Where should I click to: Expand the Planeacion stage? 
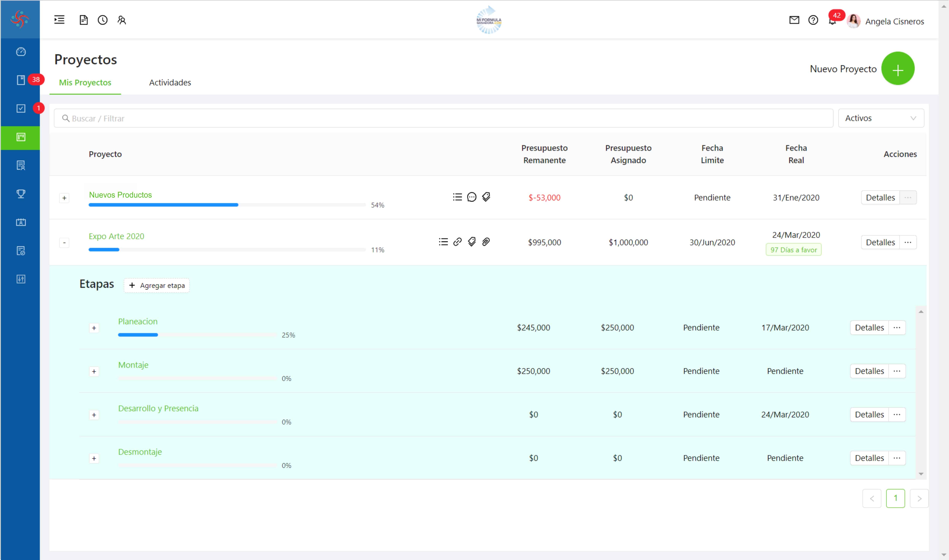click(94, 328)
